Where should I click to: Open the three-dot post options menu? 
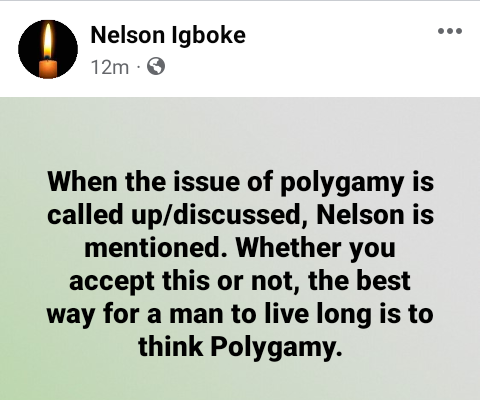450,31
